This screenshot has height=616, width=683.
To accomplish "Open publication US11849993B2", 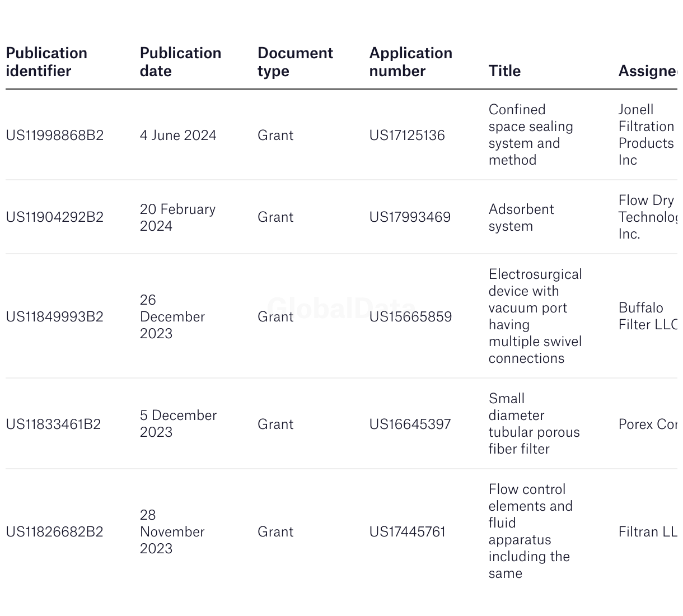I will [55, 317].
